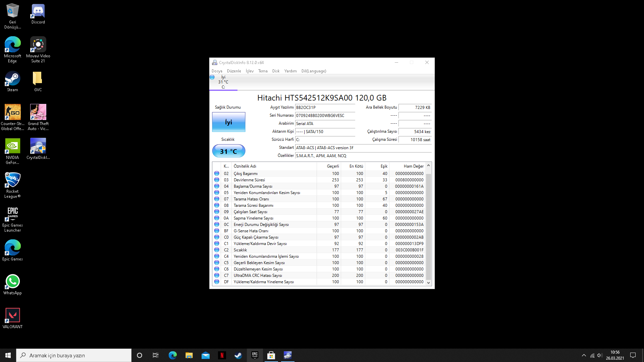This screenshot has width=644, height=362.
Task: Click the Epic Games Launcher taskbar icon
Action: [255, 355]
